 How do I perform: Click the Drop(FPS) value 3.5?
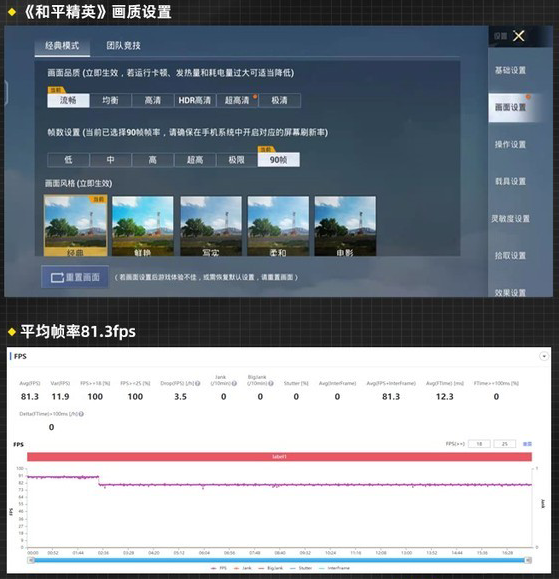180,397
